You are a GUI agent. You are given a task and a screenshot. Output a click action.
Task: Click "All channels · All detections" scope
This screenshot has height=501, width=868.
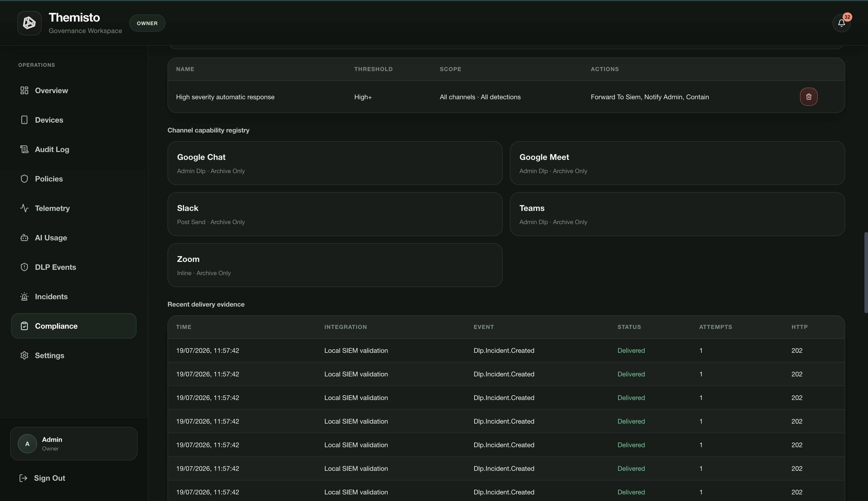point(480,97)
